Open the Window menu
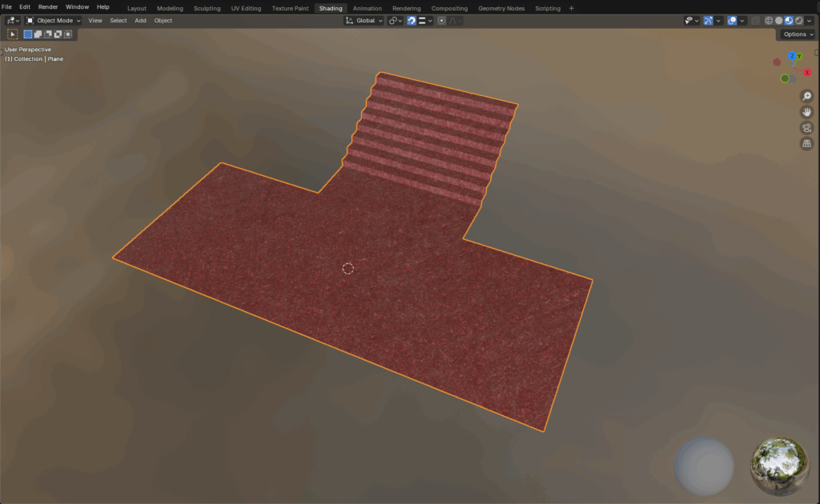Screen dimensions: 820x504 click(77, 7)
